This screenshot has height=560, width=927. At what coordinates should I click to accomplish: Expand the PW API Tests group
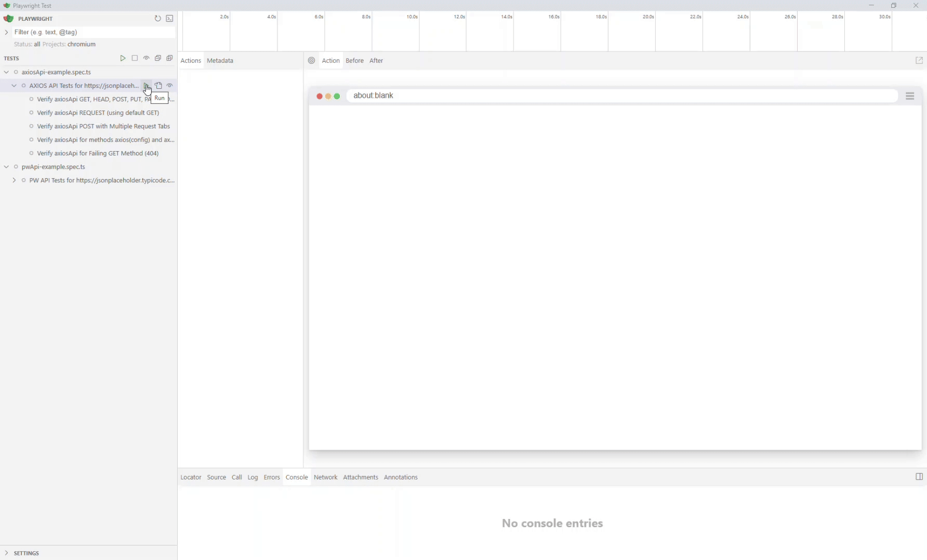point(14,180)
